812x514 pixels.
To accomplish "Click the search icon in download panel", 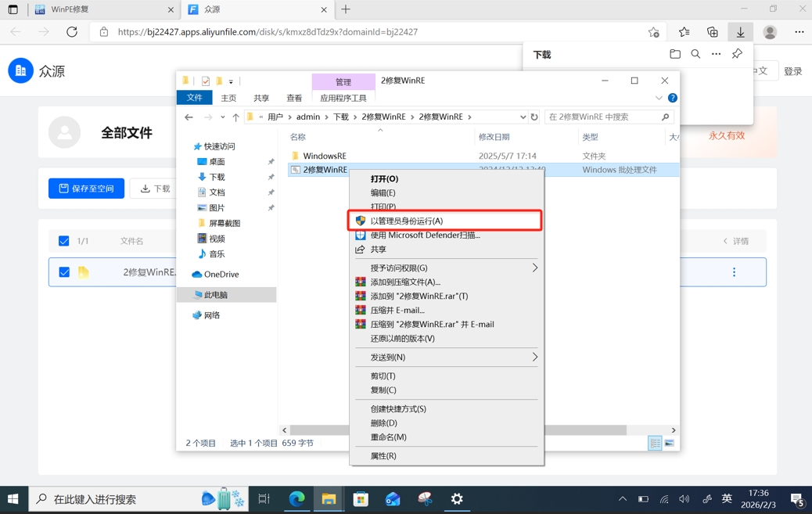I will click(x=695, y=55).
